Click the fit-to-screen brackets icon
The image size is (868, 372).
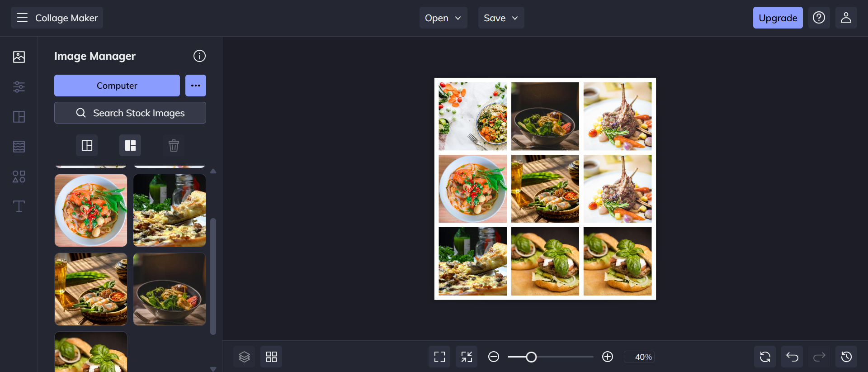pyautogui.click(x=439, y=357)
